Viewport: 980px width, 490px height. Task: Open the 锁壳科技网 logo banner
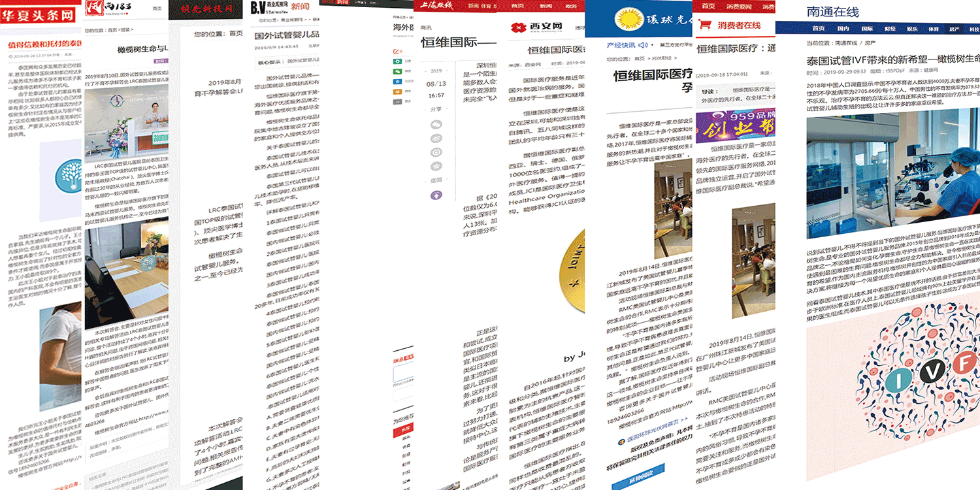[205, 10]
